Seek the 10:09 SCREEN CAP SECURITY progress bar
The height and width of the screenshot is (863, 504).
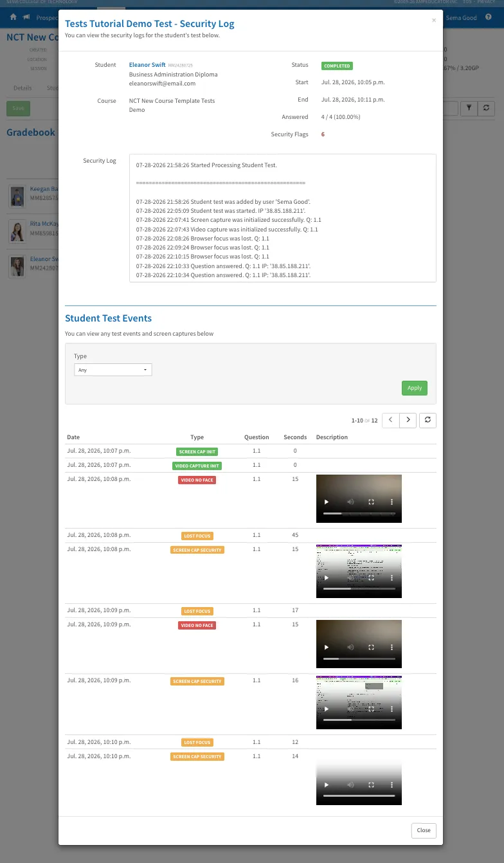359,720
